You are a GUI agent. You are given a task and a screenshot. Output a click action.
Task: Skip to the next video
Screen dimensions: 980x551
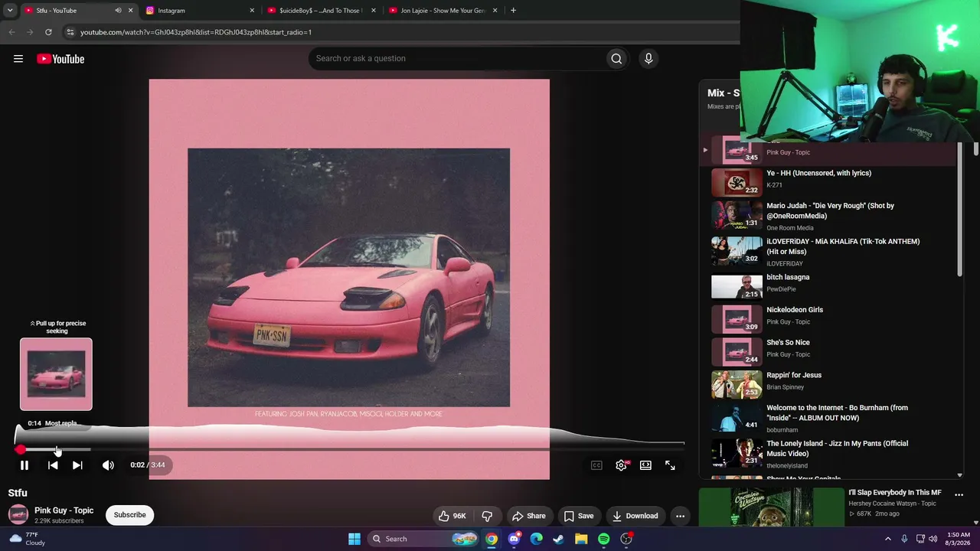[77, 465]
